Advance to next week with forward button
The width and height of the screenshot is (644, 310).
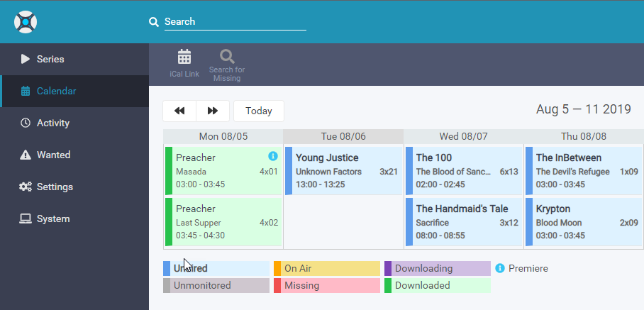(213, 111)
